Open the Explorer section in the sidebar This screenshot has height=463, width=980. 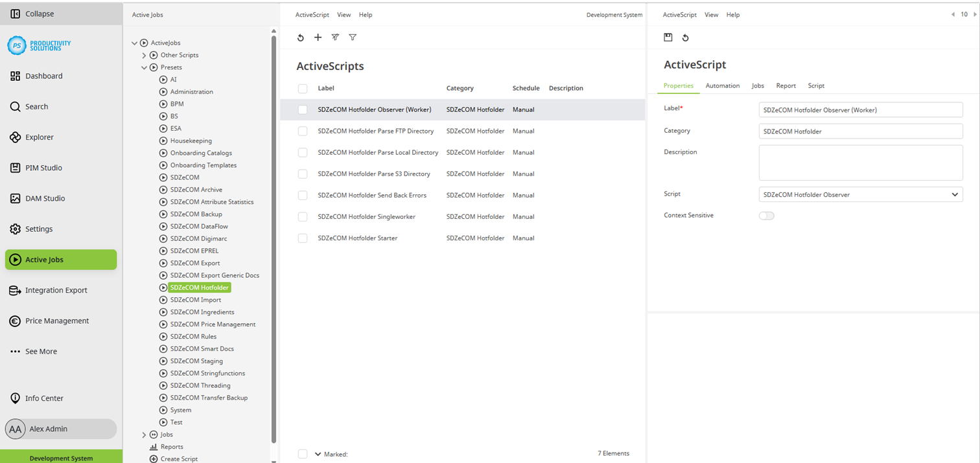37,137
